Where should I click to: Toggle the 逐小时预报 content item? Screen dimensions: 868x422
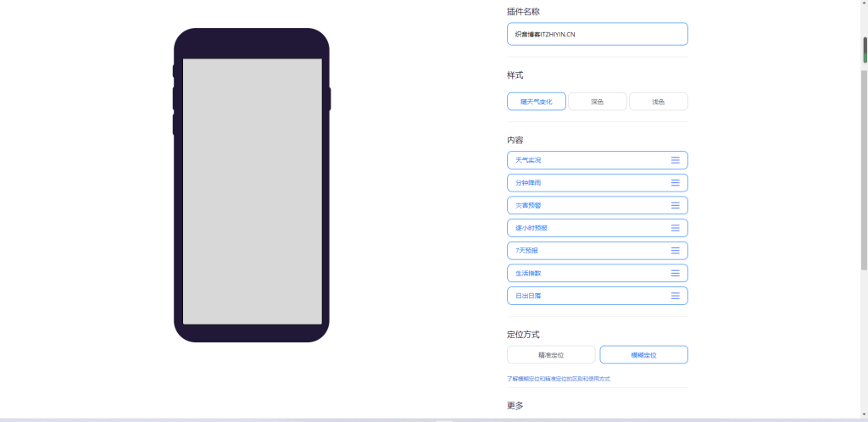click(x=598, y=228)
